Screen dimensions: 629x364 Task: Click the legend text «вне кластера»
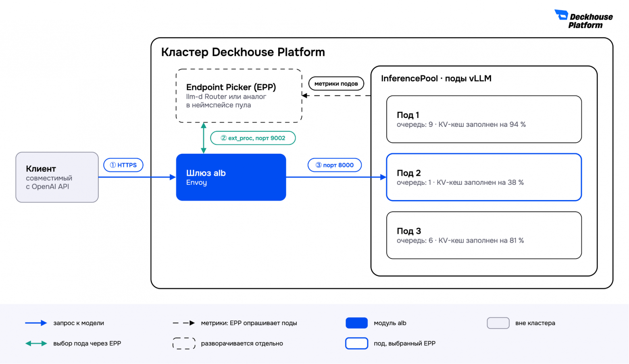point(535,323)
